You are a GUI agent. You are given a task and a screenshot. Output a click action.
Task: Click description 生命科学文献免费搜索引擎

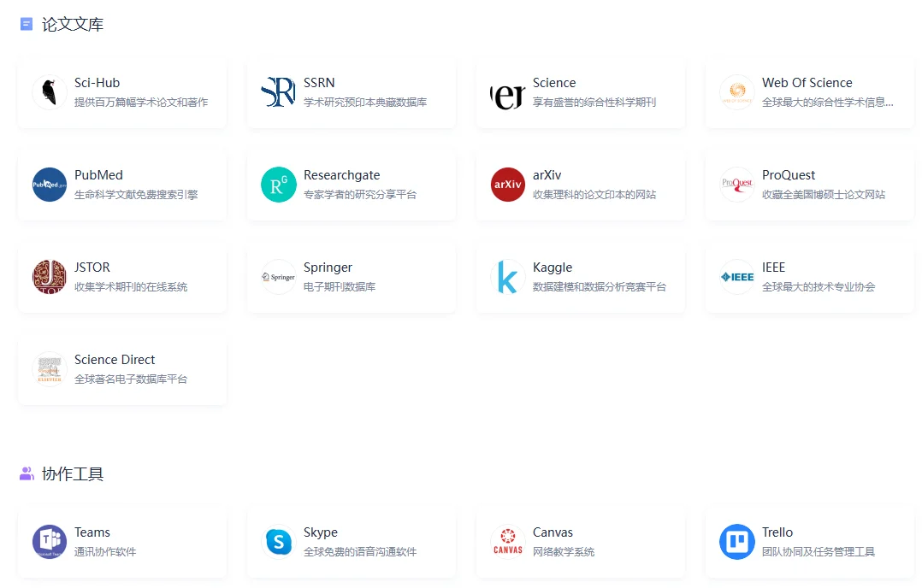pos(136,195)
